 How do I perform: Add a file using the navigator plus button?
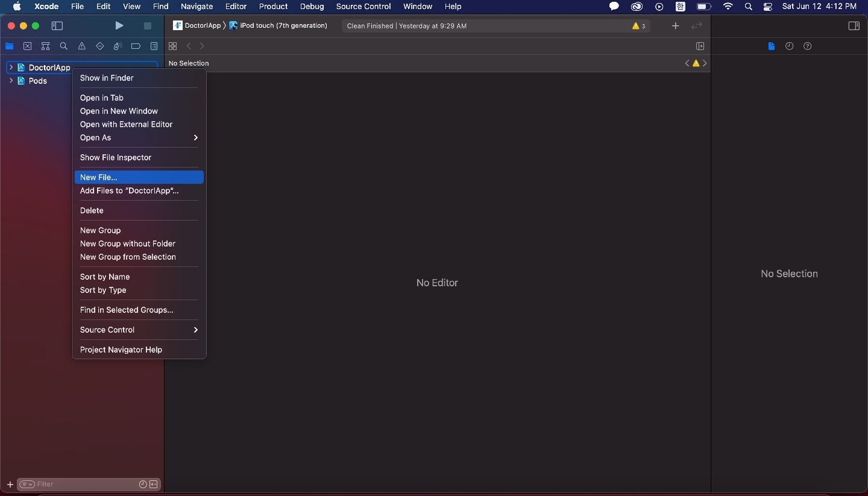point(10,485)
